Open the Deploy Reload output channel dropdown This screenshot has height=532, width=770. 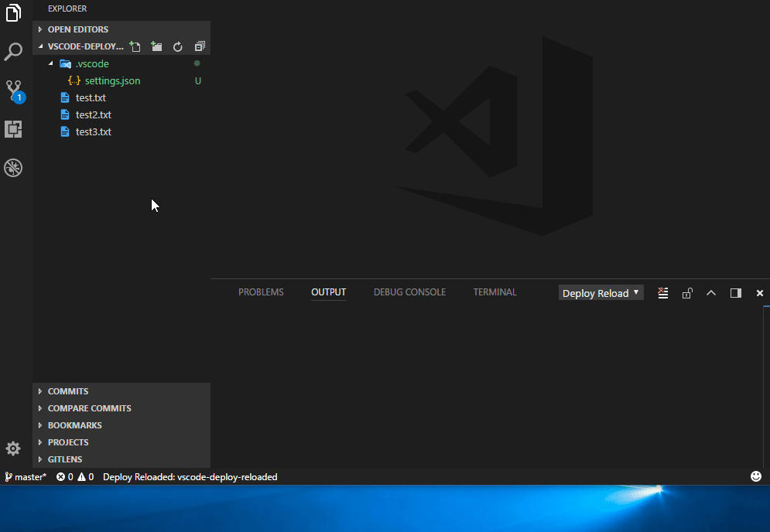(x=601, y=293)
